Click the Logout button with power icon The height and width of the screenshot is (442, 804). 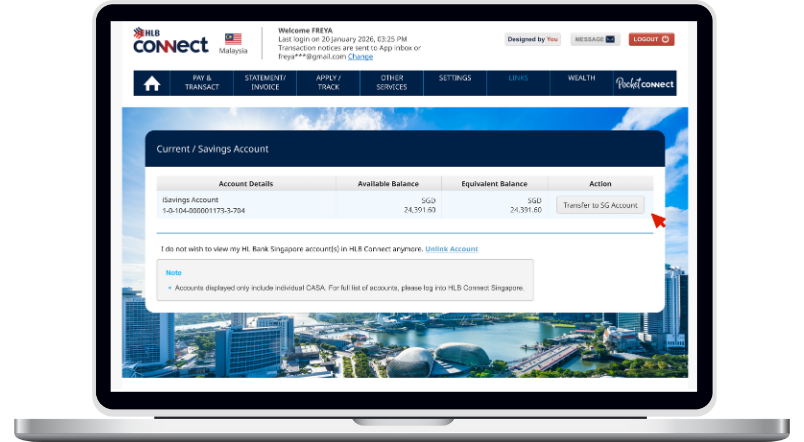click(651, 39)
